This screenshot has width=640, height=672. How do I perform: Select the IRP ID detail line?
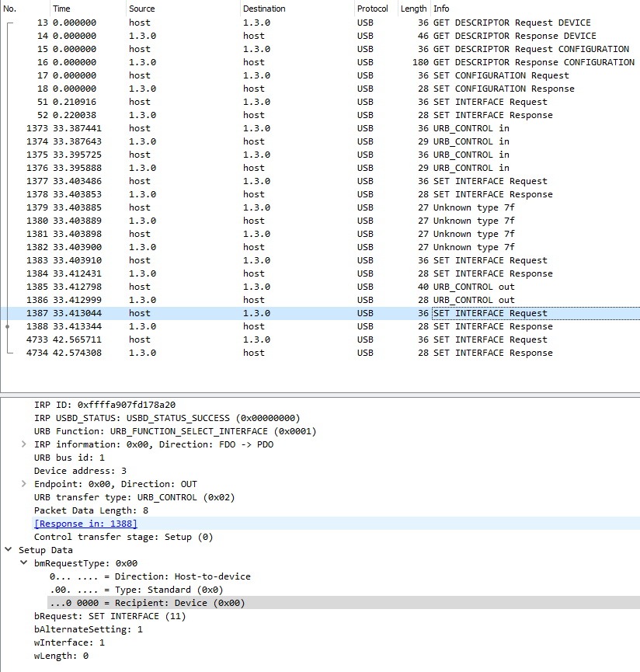click(x=105, y=405)
